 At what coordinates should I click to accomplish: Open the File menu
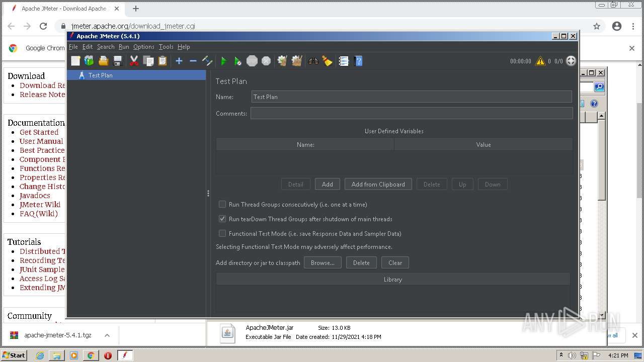tap(73, 47)
